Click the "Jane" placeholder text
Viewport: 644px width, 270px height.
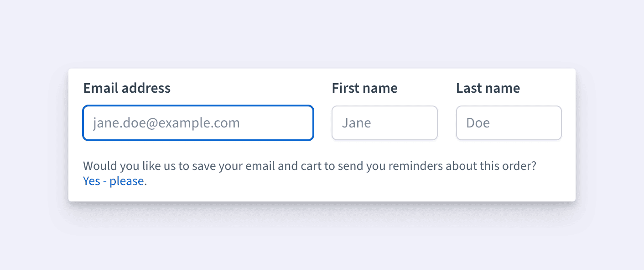[356, 123]
